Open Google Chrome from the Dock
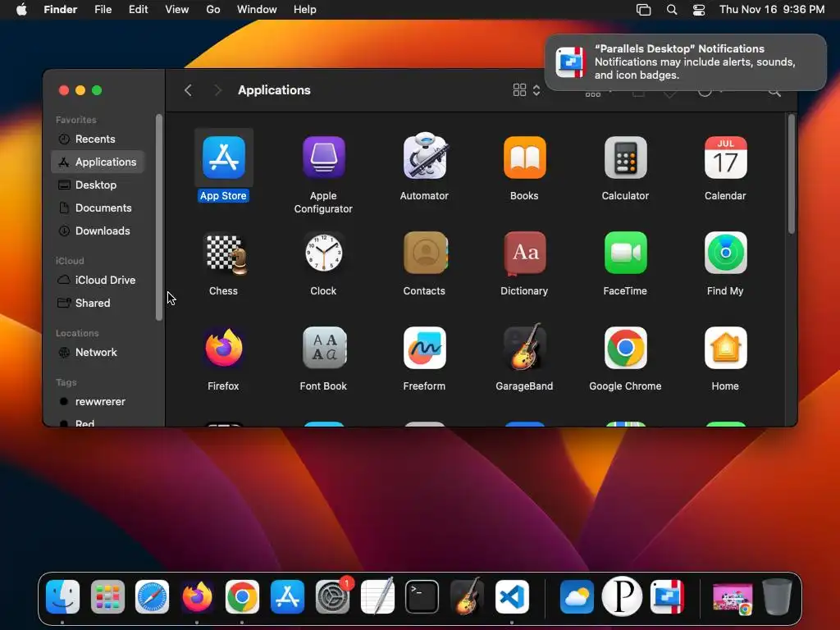The height and width of the screenshot is (630, 840). coord(242,597)
